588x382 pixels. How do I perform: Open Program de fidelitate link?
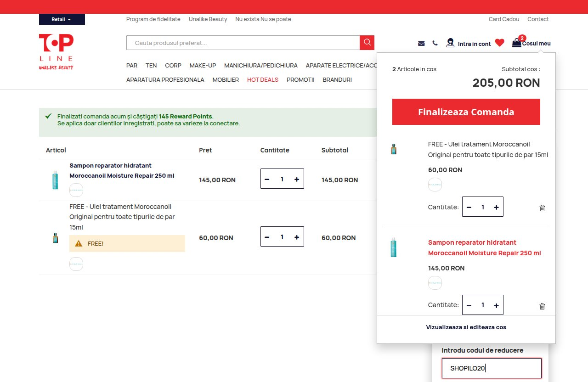[x=153, y=19]
